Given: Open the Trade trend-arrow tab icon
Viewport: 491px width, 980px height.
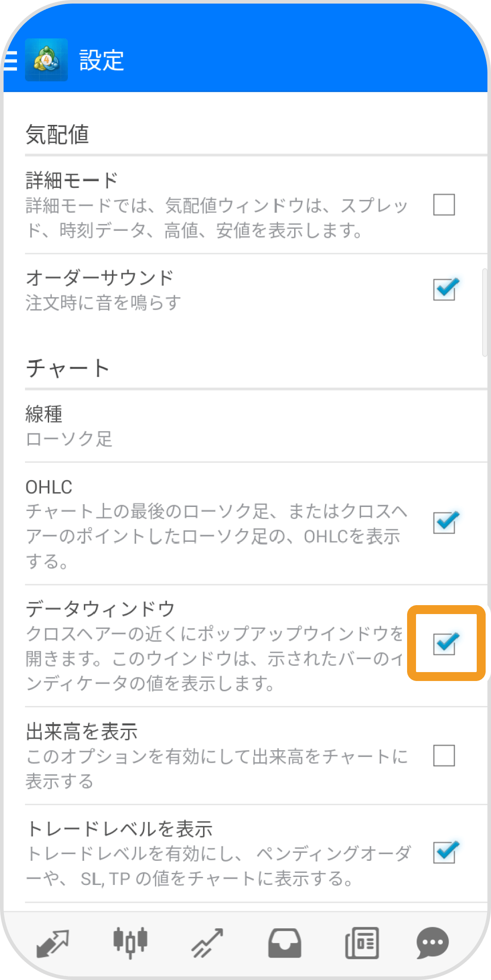Looking at the screenshot, I should [x=208, y=943].
